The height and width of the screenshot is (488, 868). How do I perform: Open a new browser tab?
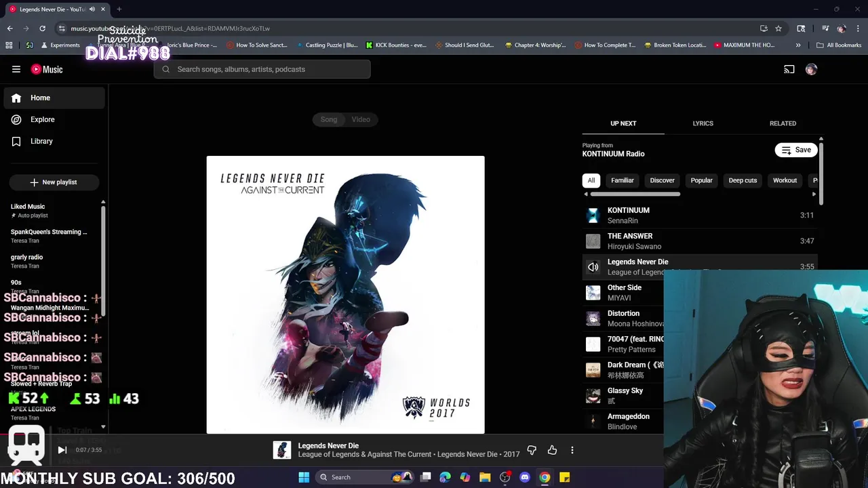(x=119, y=9)
